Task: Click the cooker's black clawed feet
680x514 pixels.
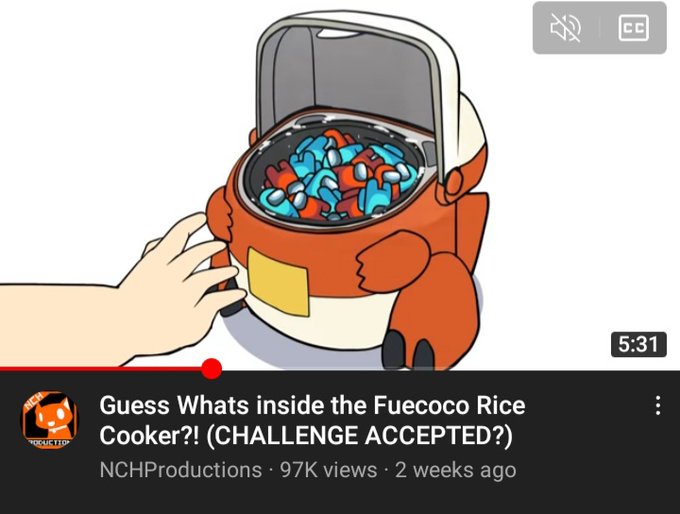Action: click(x=409, y=350)
